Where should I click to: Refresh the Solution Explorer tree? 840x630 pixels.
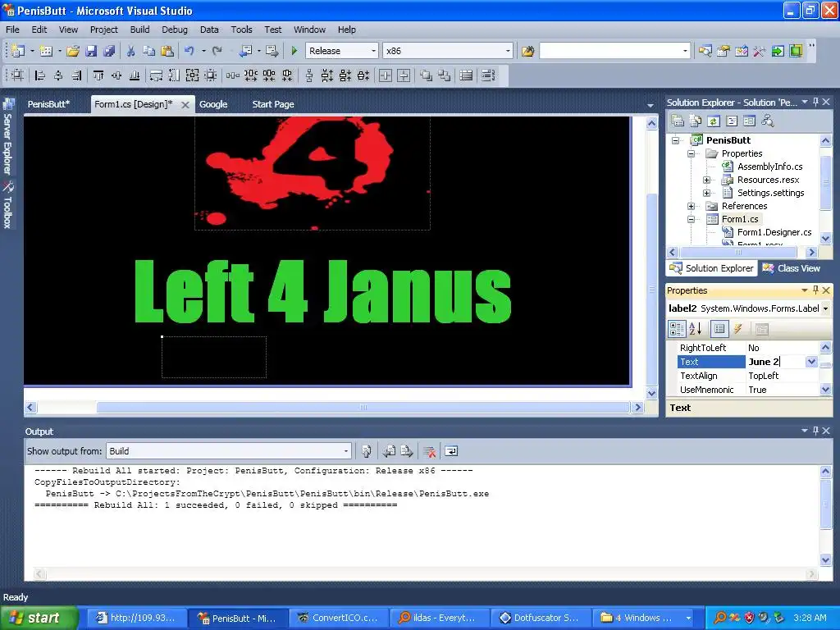713,121
